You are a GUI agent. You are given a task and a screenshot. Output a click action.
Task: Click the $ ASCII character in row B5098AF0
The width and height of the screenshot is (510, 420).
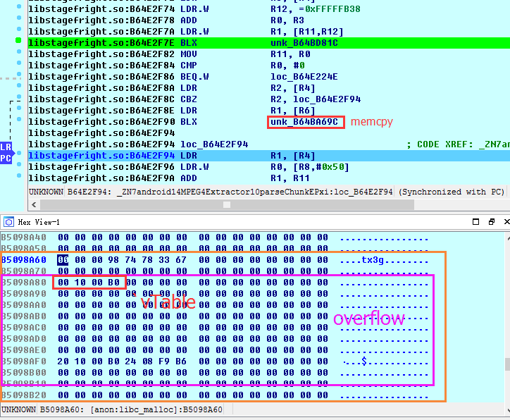[x=364, y=361]
